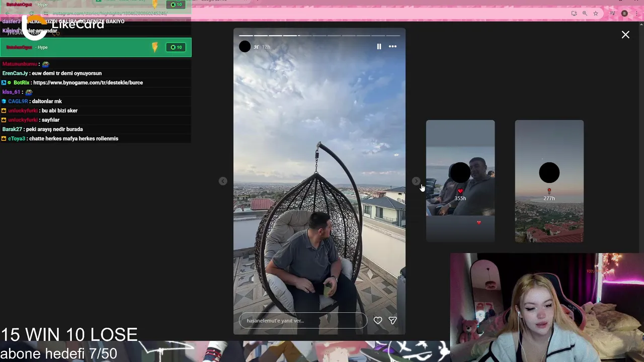Bookmark this page with star icon
The width and height of the screenshot is (644, 362).
click(596, 14)
